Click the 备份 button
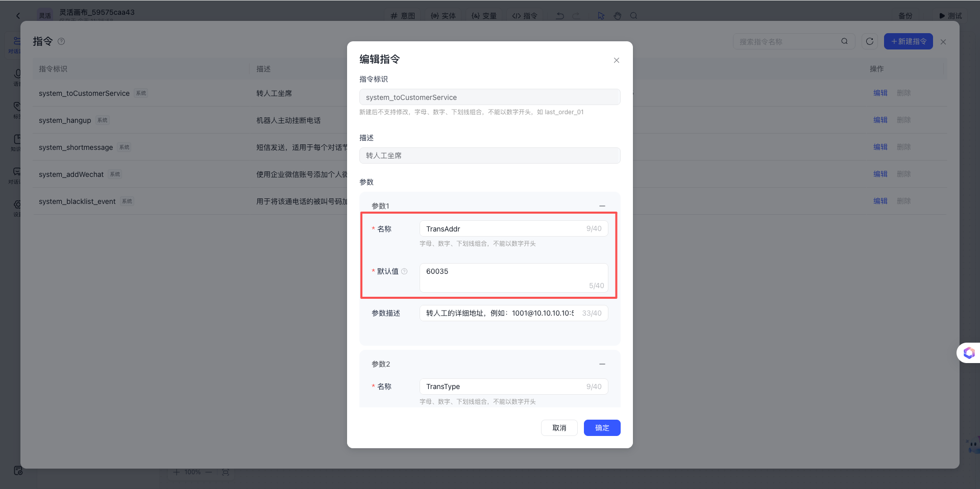 click(905, 16)
